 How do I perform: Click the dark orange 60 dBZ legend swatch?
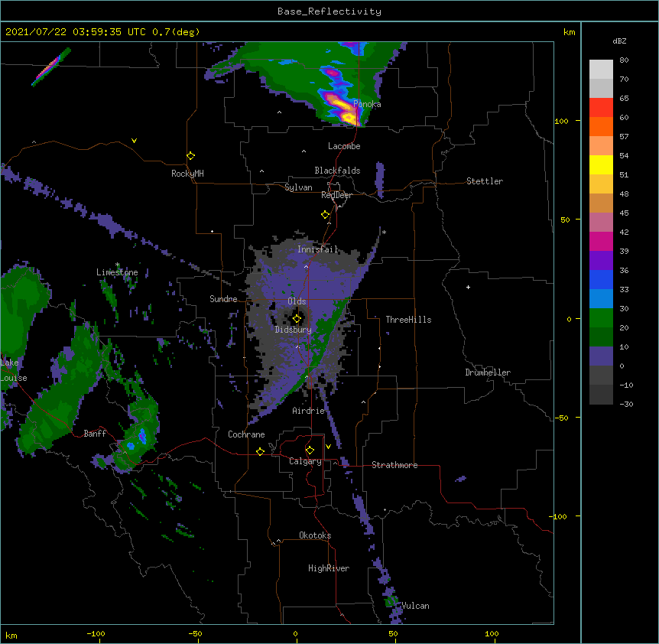click(601, 126)
